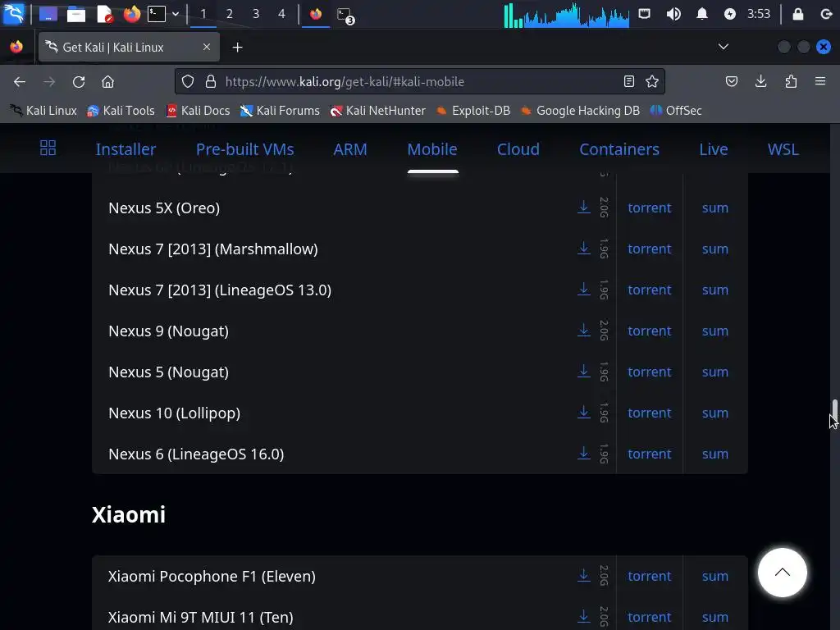Switch to workspace 2
Image resolution: width=840 pixels, height=630 pixels.
pyautogui.click(x=230, y=14)
